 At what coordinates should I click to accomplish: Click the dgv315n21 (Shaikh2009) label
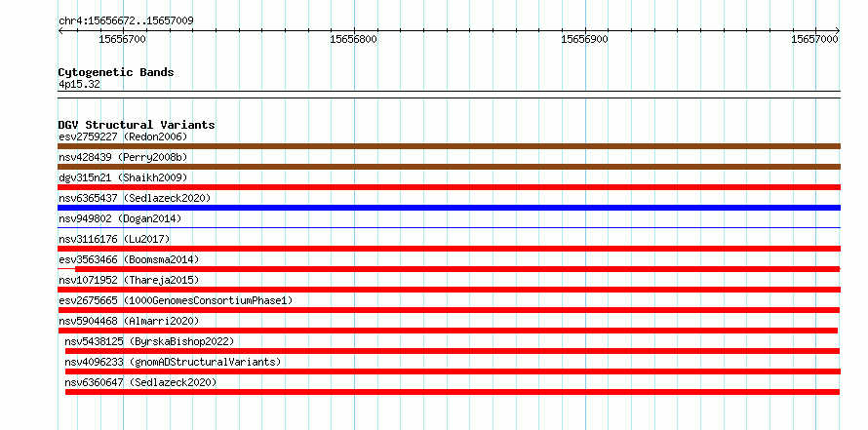click(x=123, y=177)
